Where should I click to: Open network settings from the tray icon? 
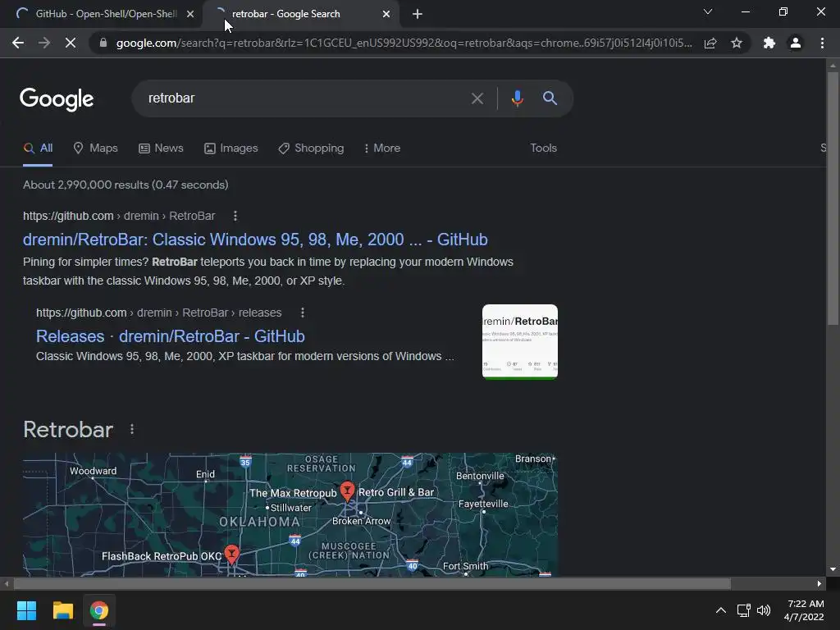[743, 610]
